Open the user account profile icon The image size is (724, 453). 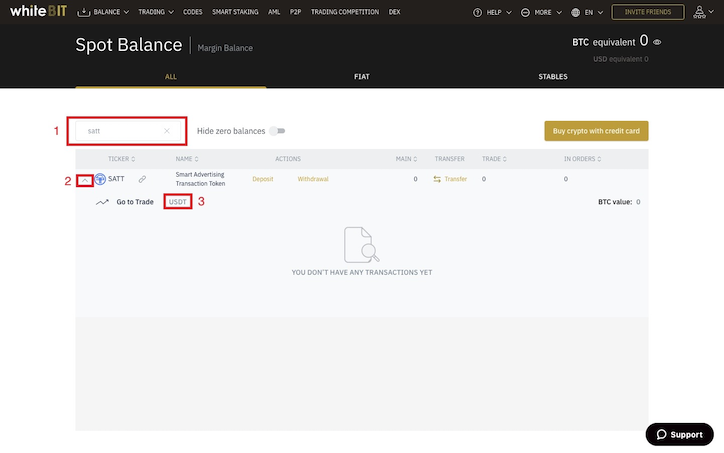point(700,12)
